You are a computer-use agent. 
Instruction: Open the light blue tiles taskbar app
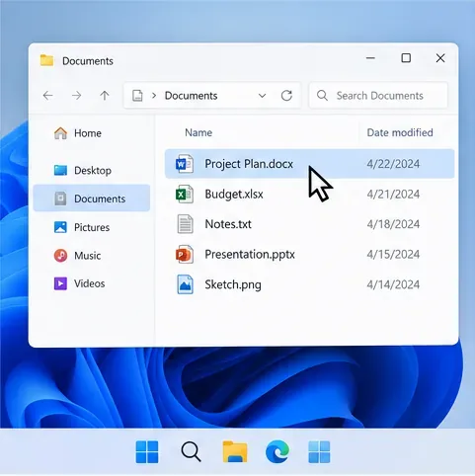tap(319, 452)
